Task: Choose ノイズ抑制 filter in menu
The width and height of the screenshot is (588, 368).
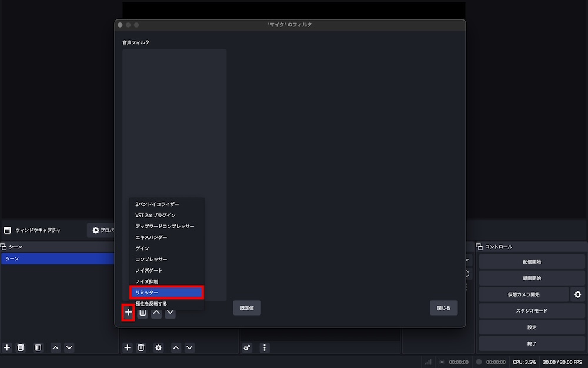Action: (x=167, y=281)
